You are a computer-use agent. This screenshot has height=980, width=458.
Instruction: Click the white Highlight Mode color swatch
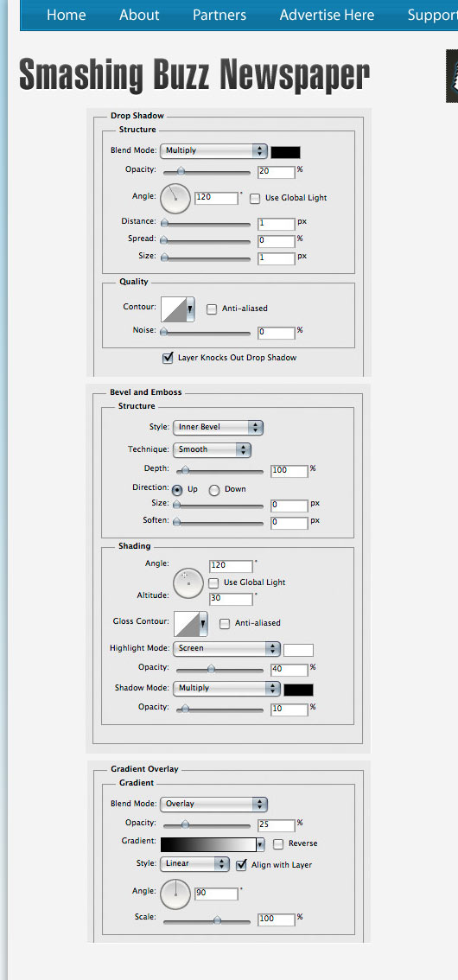pyautogui.click(x=299, y=650)
